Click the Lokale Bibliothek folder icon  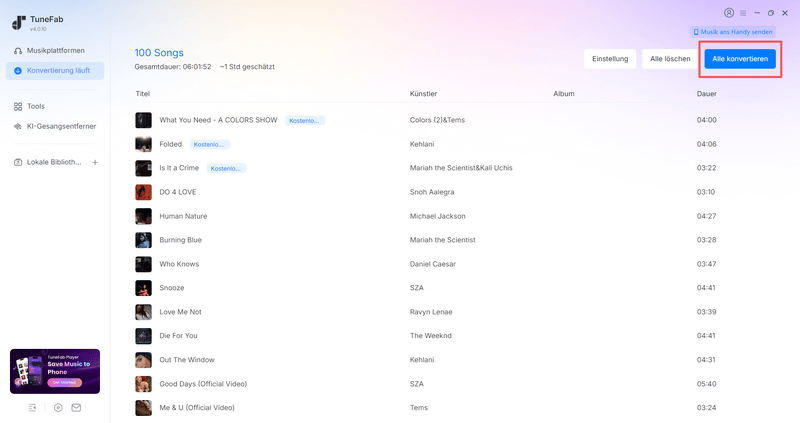coord(18,162)
